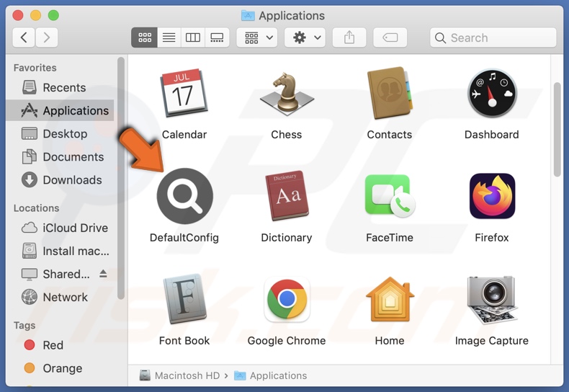Minimize the Finder window
The width and height of the screenshot is (569, 392).
tap(35, 15)
